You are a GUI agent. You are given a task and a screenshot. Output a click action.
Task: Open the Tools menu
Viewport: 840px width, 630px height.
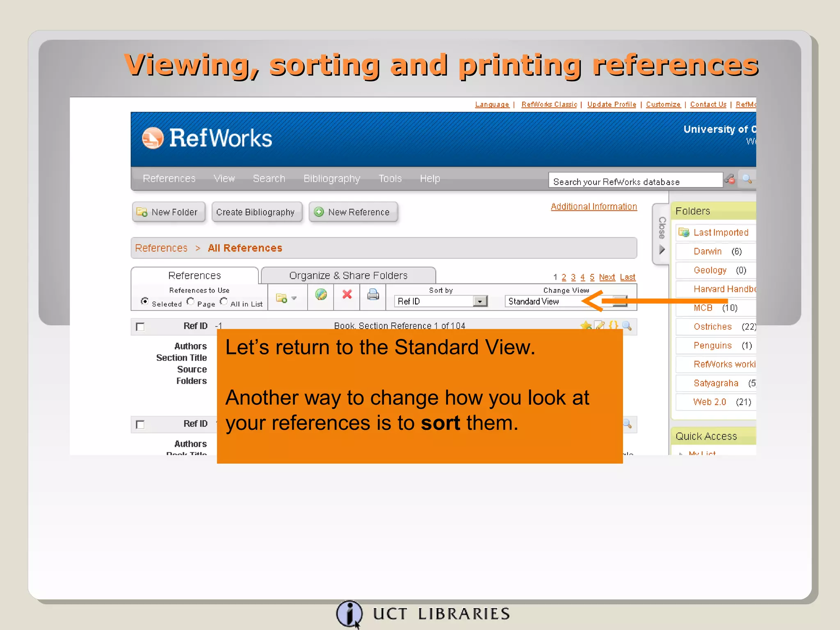[390, 179]
